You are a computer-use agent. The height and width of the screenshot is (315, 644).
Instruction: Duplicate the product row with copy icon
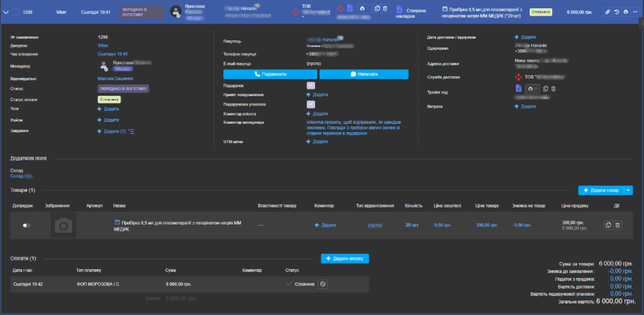608,225
